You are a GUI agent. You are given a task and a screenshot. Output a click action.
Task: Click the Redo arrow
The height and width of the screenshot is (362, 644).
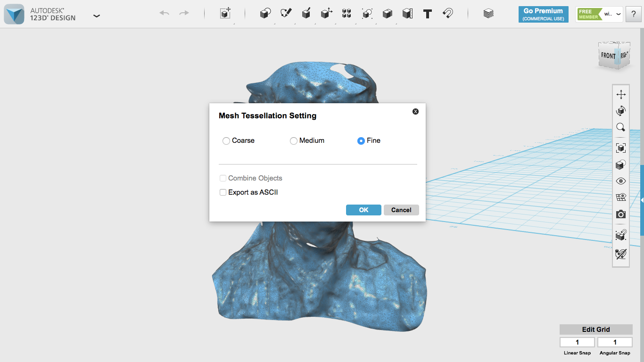(x=184, y=13)
